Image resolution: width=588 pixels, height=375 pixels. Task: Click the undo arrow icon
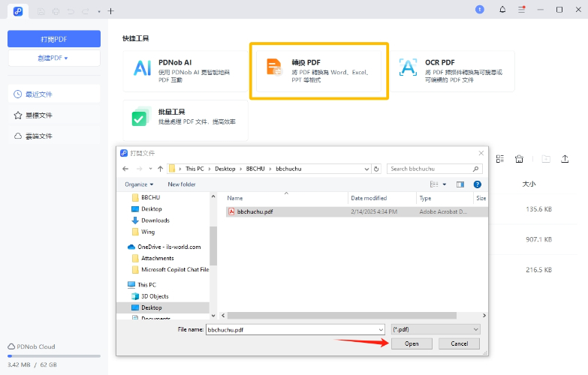pos(71,11)
